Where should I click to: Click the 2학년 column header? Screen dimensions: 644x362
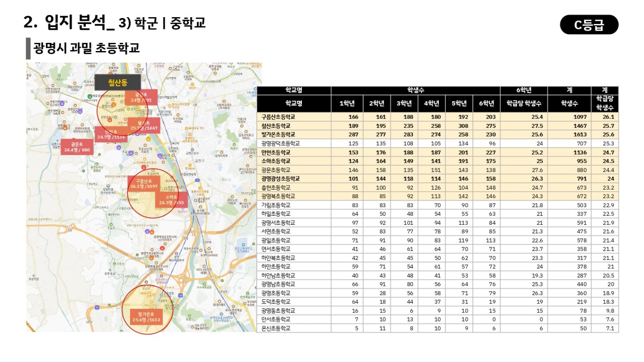tap(377, 104)
